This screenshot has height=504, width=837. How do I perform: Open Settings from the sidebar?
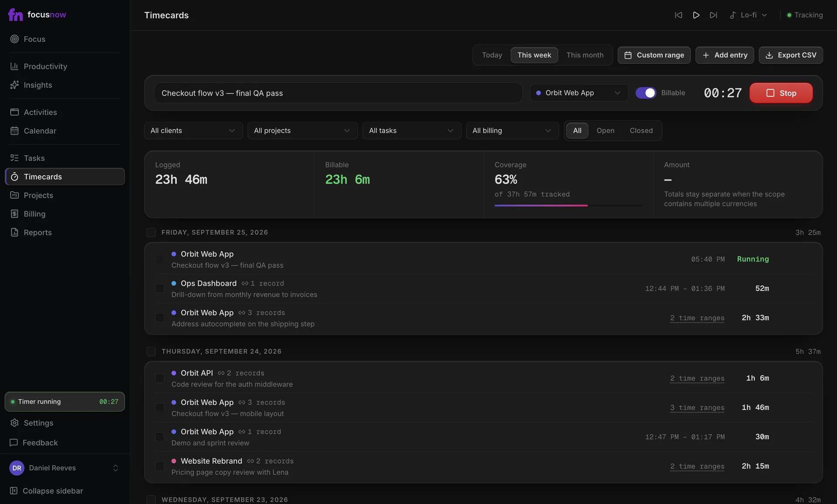(x=65, y=423)
